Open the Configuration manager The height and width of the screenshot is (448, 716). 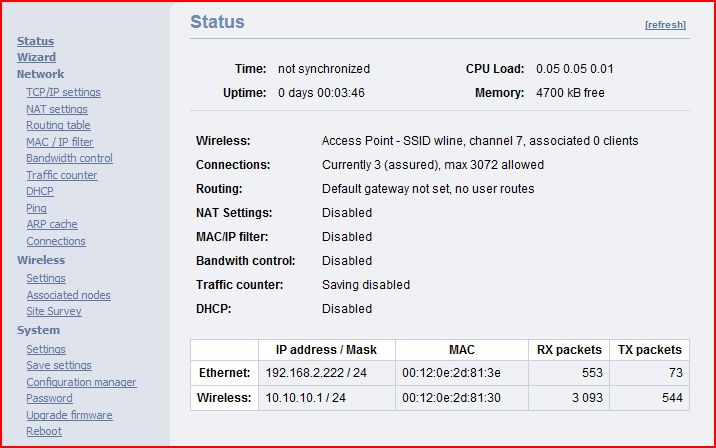point(81,382)
